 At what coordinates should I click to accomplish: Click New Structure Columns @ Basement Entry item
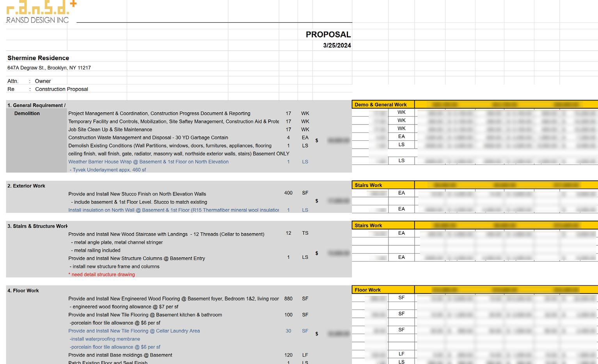click(x=137, y=258)
